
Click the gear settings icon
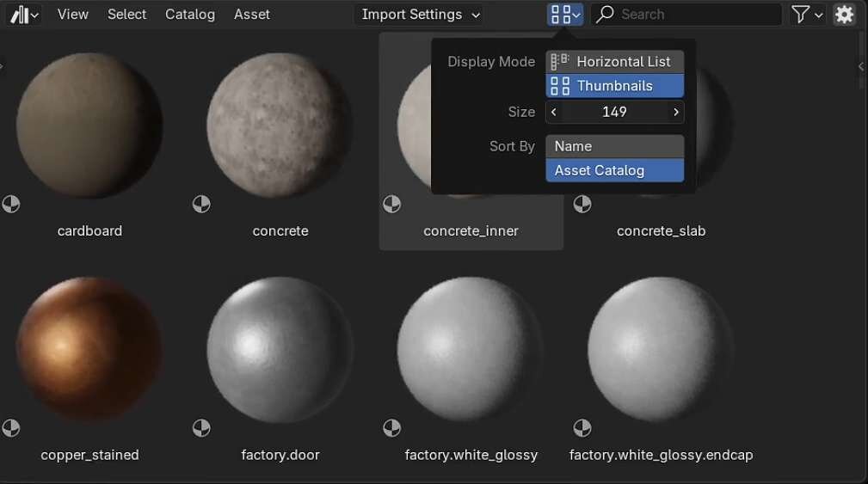844,15
